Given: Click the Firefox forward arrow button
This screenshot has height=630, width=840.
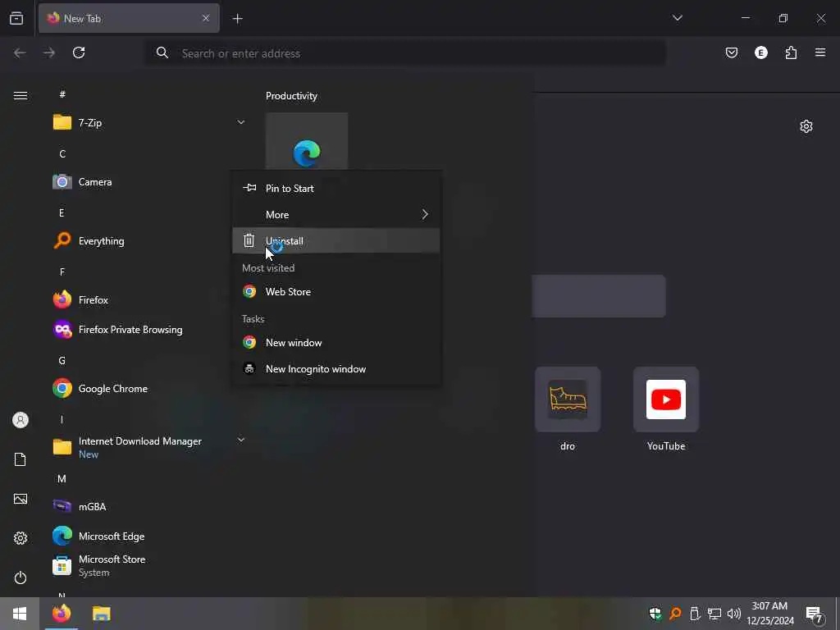Looking at the screenshot, I should point(49,52).
